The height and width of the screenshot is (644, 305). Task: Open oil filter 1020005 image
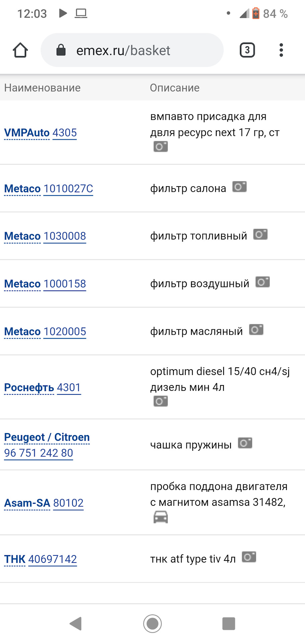[256, 330]
